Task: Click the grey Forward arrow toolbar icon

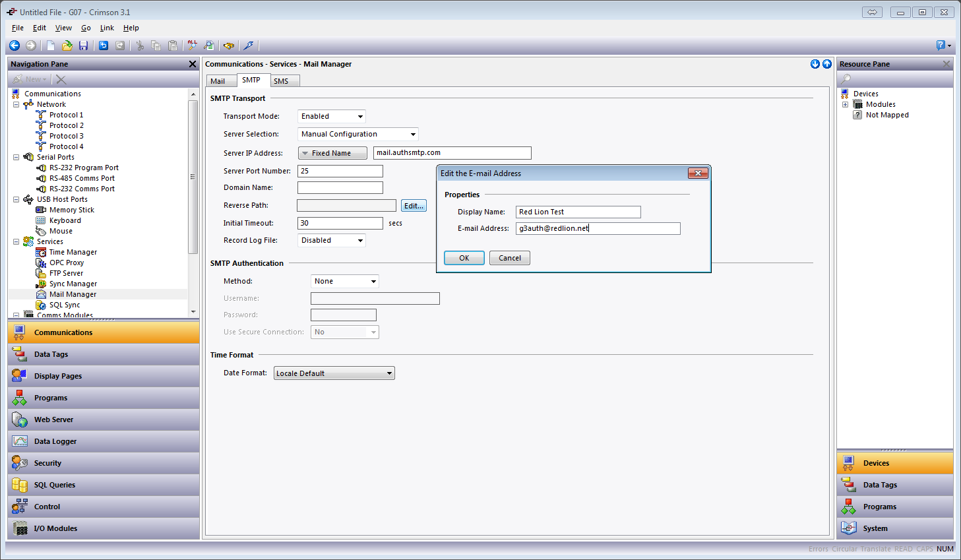Action: pos(31,46)
